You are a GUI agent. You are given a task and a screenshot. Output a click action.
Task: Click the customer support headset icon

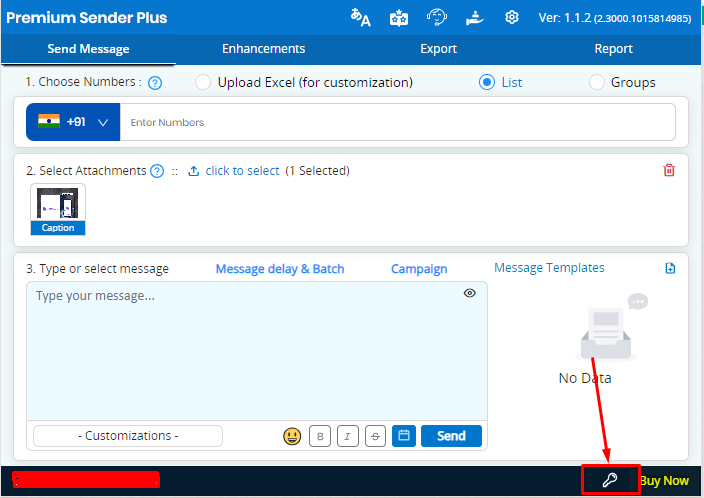click(x=437, y=17)
